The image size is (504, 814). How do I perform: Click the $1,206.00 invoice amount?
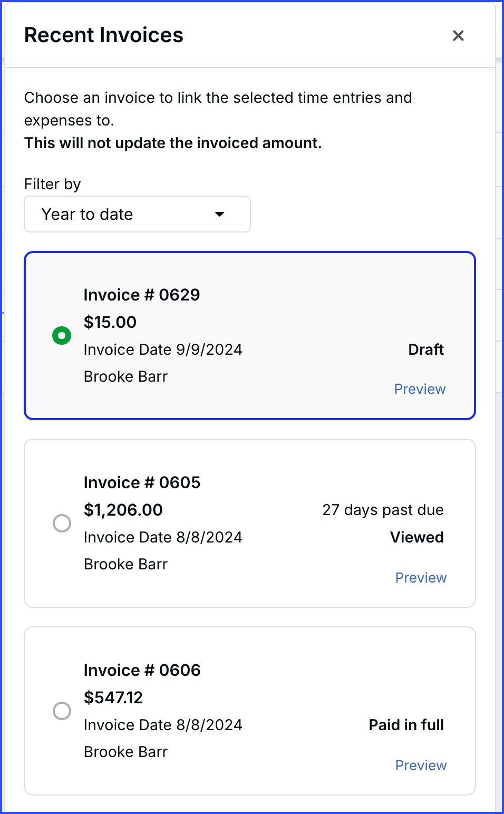point(123,510)
